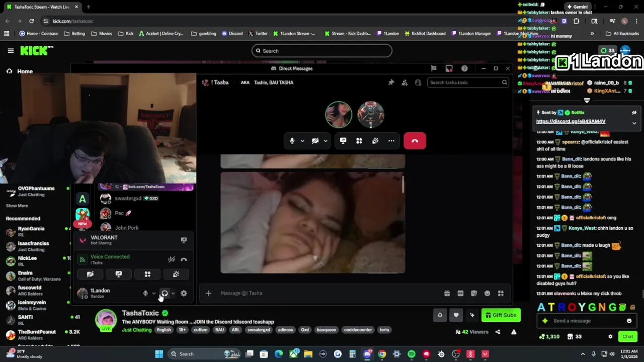Open more options in the call controls
The width and height of the screenshot is (644, 362).
(391, 141)
